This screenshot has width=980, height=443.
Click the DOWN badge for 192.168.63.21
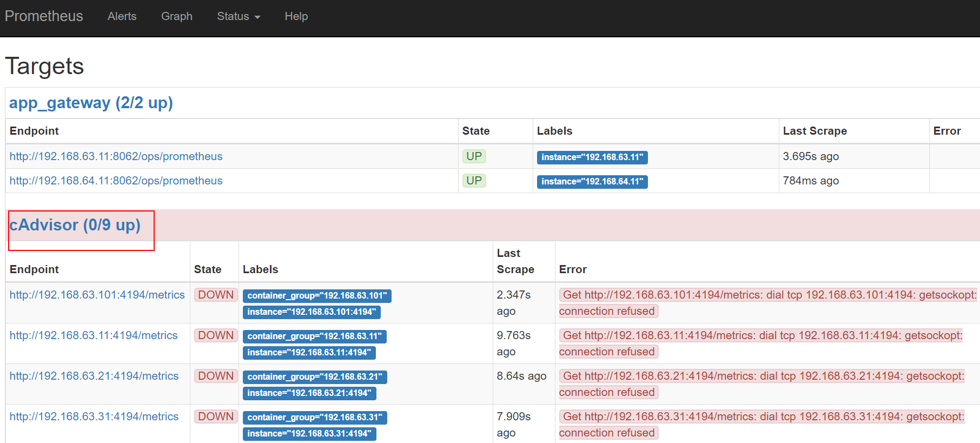216,376
